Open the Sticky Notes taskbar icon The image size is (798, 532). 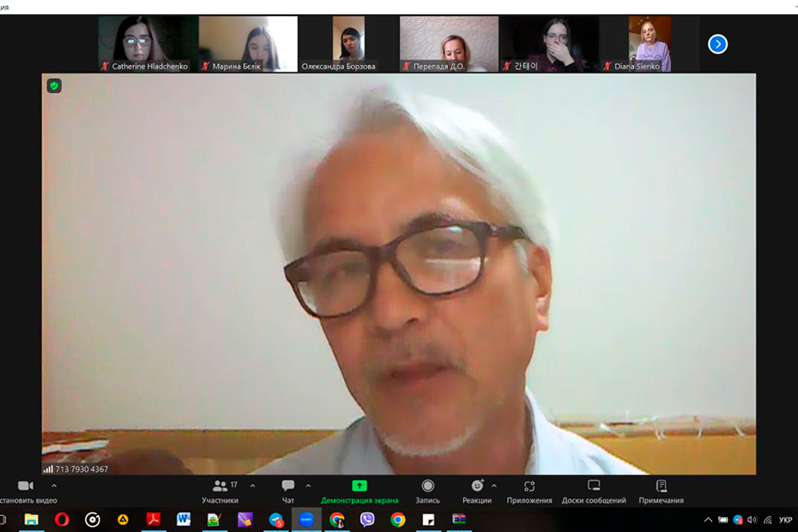tap(428, 520)
